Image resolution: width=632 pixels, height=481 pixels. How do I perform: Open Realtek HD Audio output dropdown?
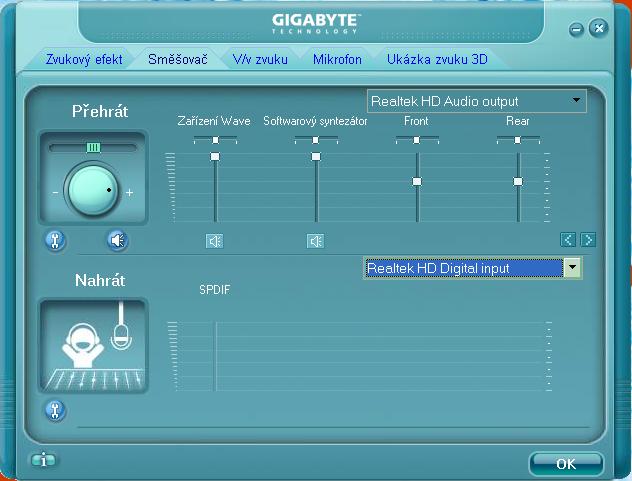pos(476,101)
